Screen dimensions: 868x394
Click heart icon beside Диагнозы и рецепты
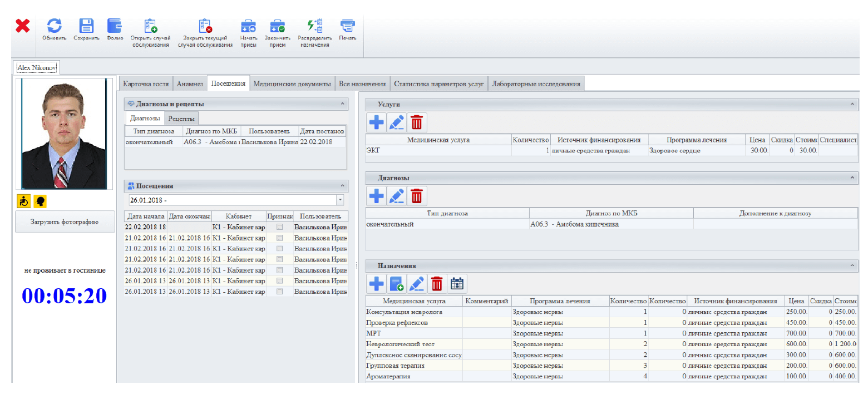pyautogui.click(x=131, y=104)
